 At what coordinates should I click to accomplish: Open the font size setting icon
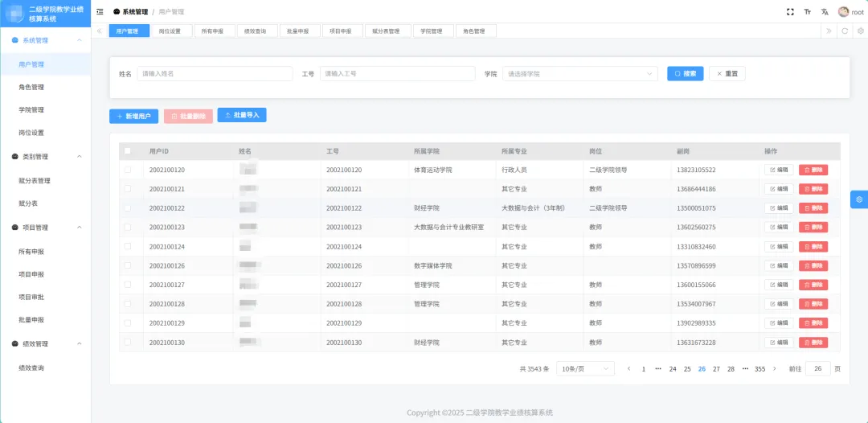808,11
